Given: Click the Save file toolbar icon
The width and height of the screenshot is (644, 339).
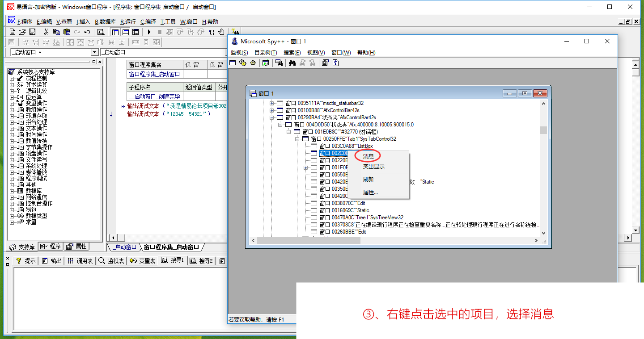Looking at the screenshot, I should coord(32,32).
